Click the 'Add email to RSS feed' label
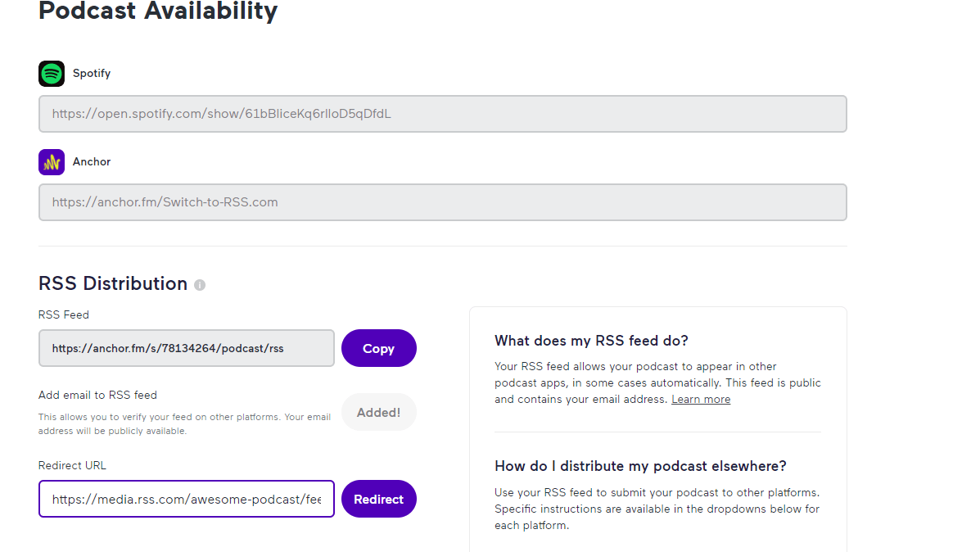The image size is (980, 552). tap(97, 395)
